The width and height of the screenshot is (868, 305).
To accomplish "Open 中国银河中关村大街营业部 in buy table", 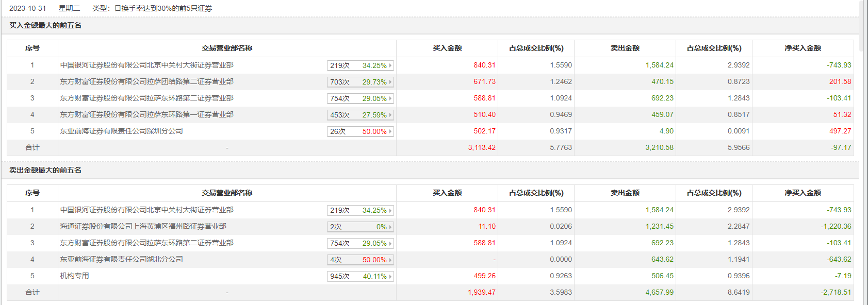I will 146,65.
